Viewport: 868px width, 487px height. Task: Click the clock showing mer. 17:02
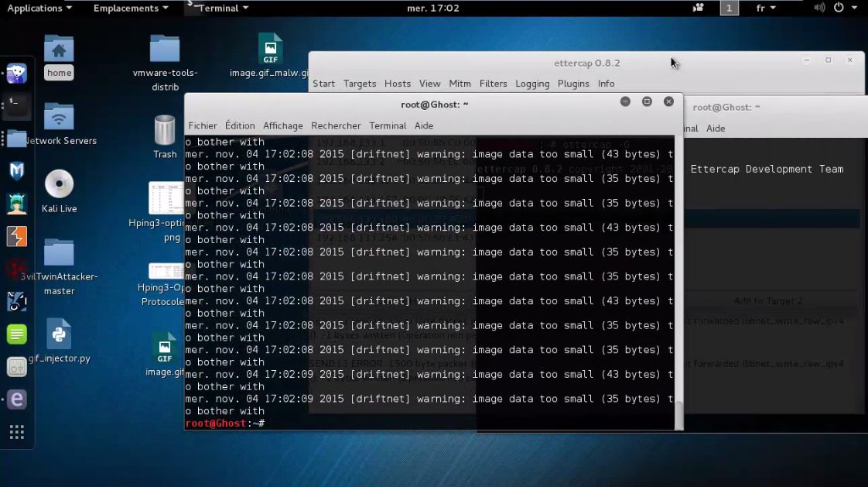433,8
